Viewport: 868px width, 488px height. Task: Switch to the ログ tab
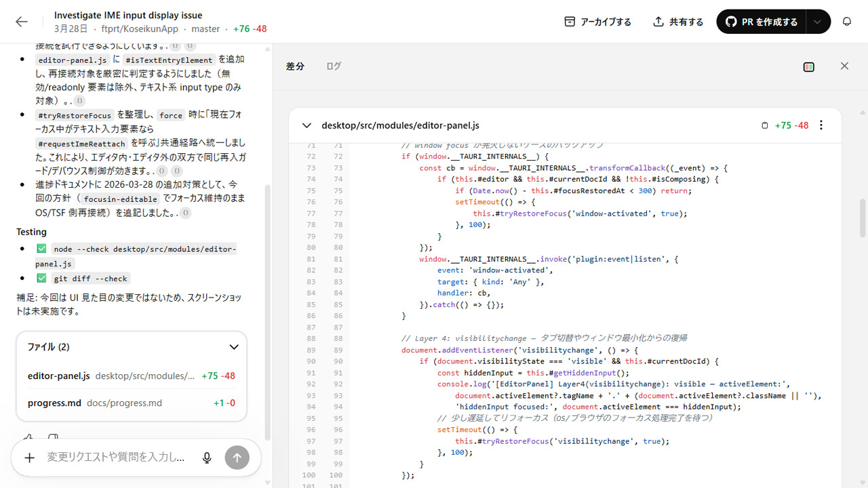[333, 66]
